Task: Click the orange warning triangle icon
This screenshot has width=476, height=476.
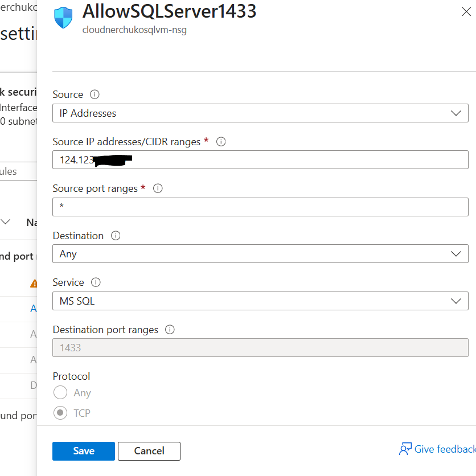Action: pos(34,284)
